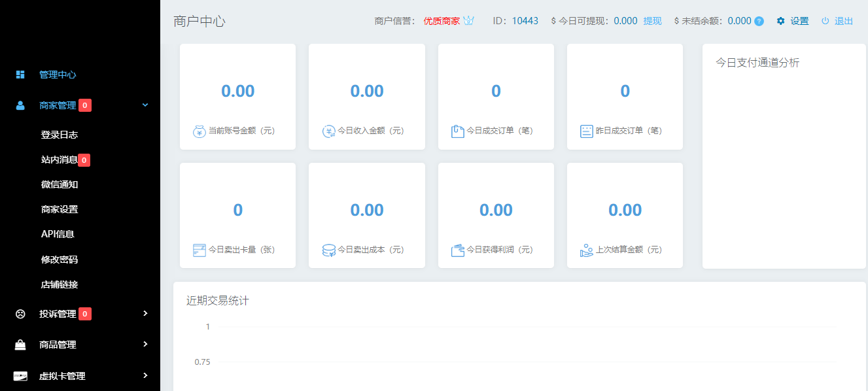Click the help question mark near 未结余额
The image size is (868, 391).
[758, 20]
